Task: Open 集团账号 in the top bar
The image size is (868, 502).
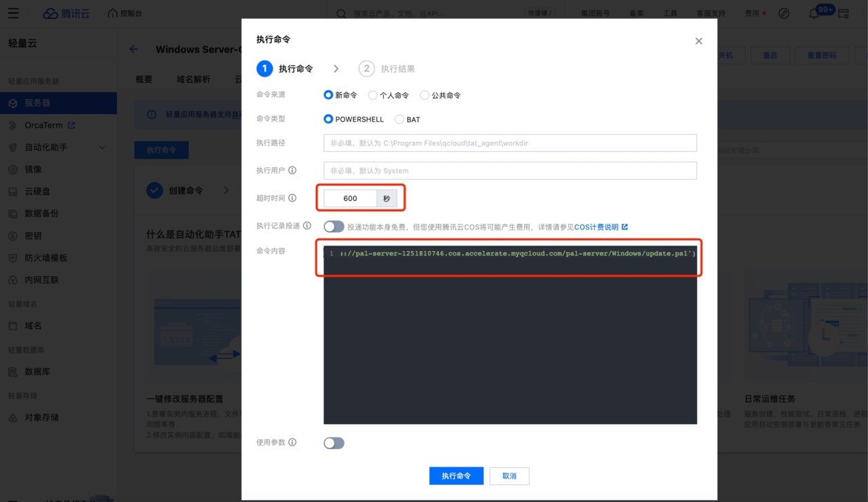Action: (595, 14)
